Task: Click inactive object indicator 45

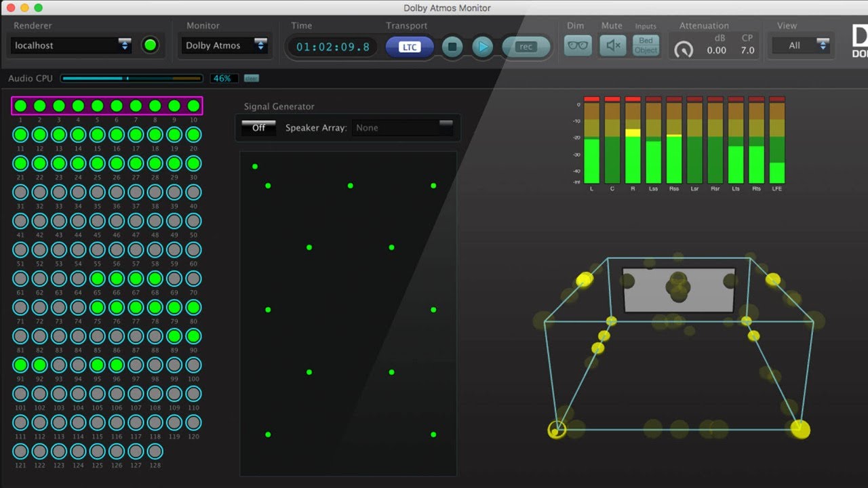Action: (x=97, y=221)
